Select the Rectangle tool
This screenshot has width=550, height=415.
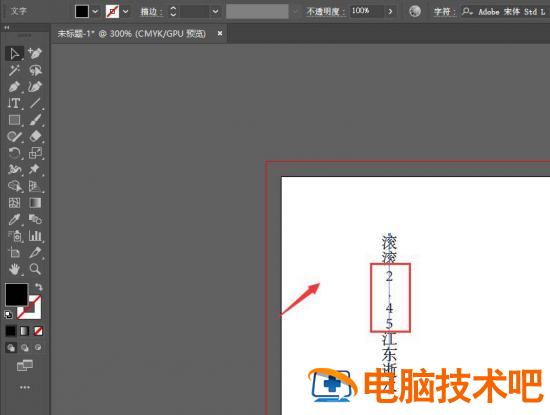(x=14, y=120)
